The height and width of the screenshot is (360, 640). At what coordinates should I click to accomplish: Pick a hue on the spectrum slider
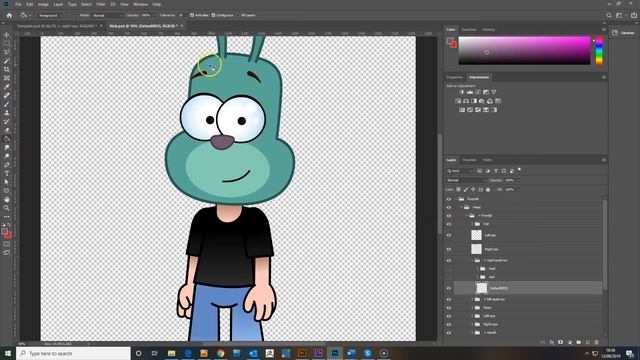(599, 50)
